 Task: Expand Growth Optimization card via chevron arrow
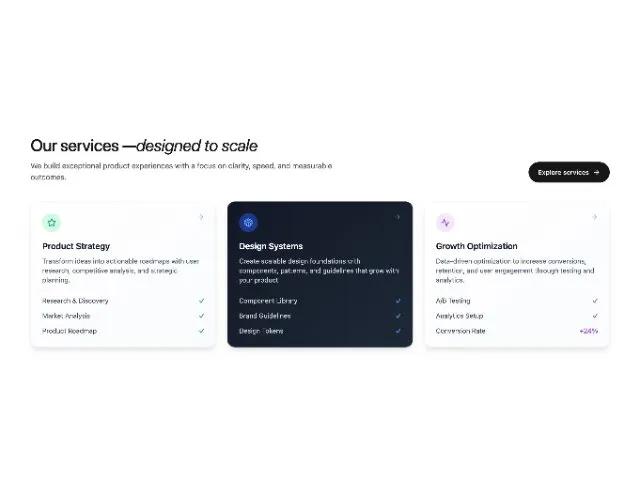[x=595, y=217]
